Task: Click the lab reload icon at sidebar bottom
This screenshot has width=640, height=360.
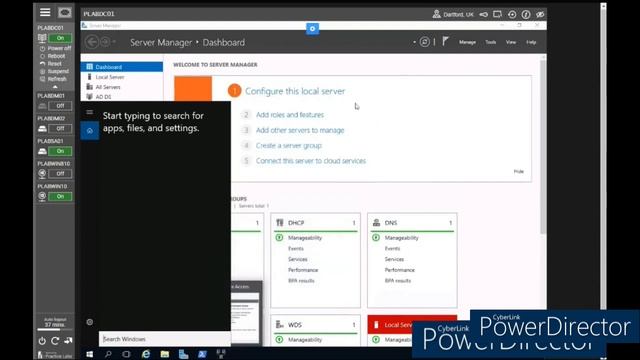Action: click(x=55, y=340)
